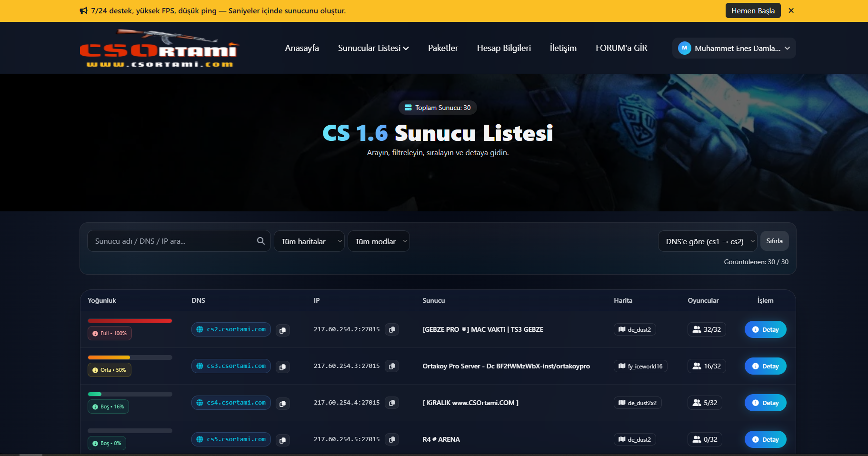Click the 16/32 player count
The width and height of the screenshot is (868, 456).
click(x=707, y=366)
